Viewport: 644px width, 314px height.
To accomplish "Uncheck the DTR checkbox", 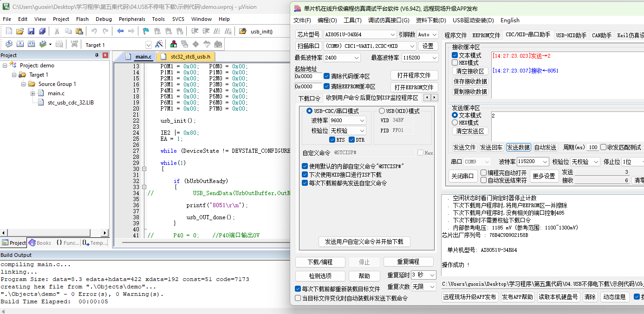I will click(351, 140).
